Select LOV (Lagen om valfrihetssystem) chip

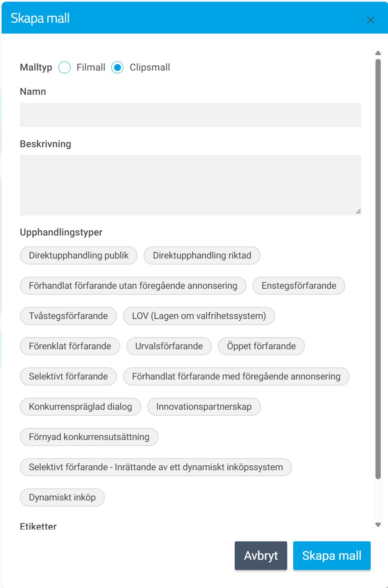click(x=199, y=316)
